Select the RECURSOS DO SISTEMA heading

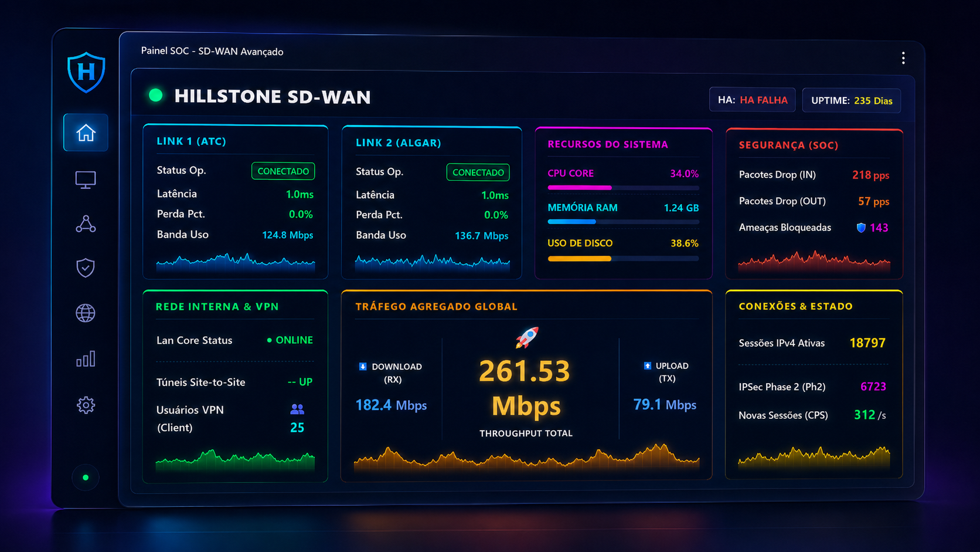point(608,144)
